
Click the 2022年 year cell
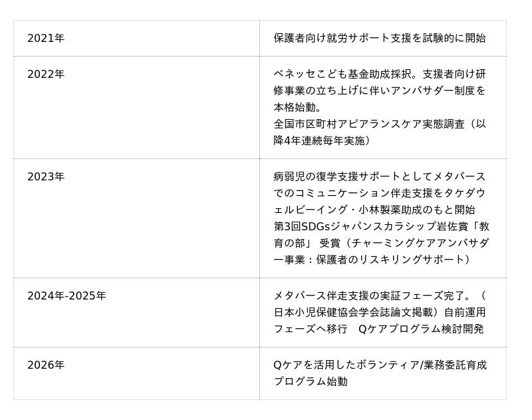46,74
